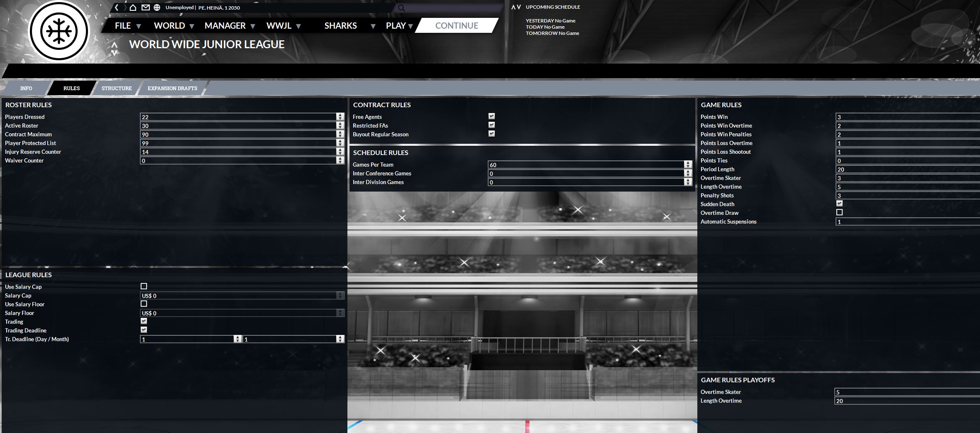Click the home icon in the top bar
Viewport: 980px width, 433px height.
click(x=133, y=7)
